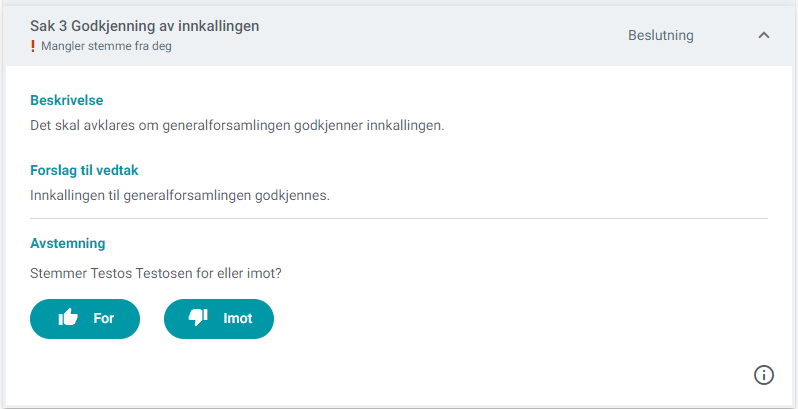The image size is (798, 409).
Task: Click the word Imot inside the button
Action: coord(238,318)
